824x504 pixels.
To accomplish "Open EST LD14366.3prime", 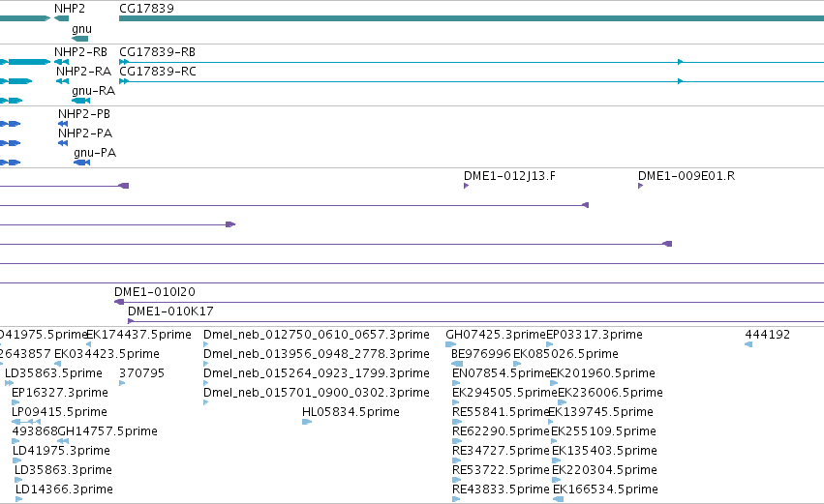I will [x=64, y=489].
